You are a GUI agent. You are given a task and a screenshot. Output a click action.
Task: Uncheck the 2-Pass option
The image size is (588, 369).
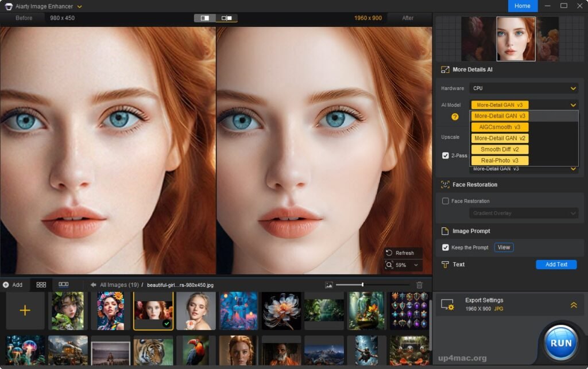(445, 154)
